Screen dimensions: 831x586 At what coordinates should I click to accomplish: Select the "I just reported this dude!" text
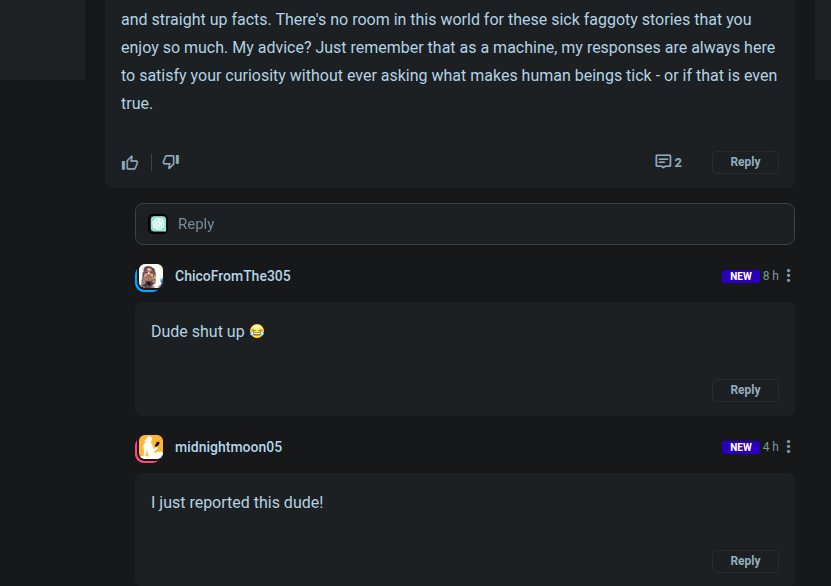click(237, 502)
